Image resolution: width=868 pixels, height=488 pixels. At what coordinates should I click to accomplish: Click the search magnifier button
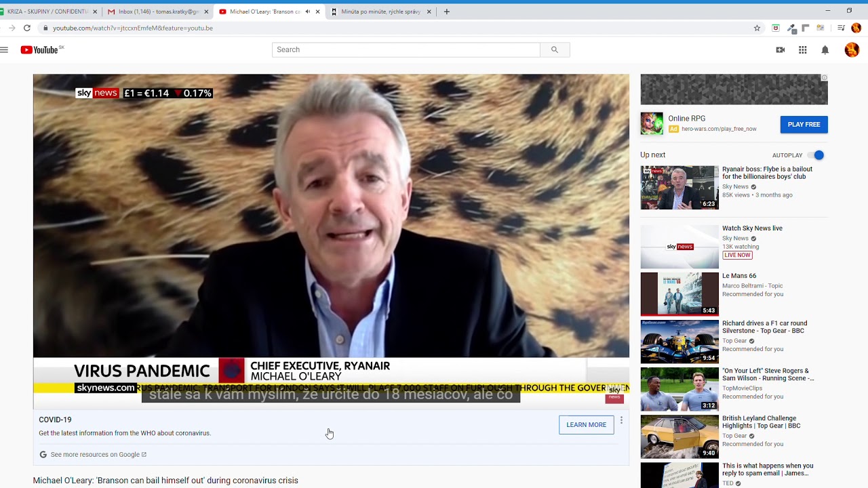click(x=555, y=49)
